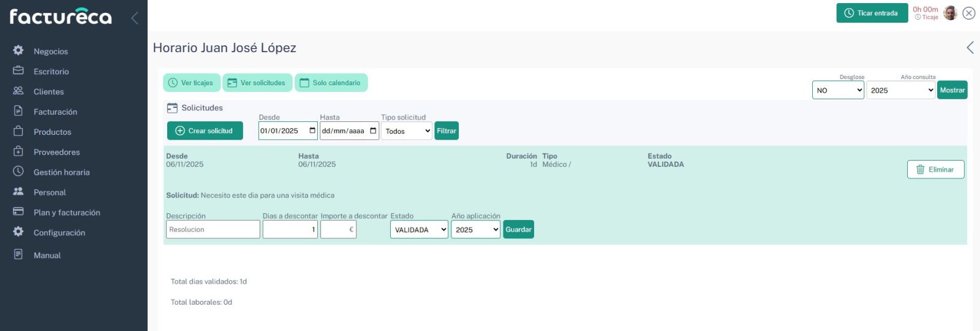
Task: Click the Eliminar button
Action: click(x=935, y=169)
